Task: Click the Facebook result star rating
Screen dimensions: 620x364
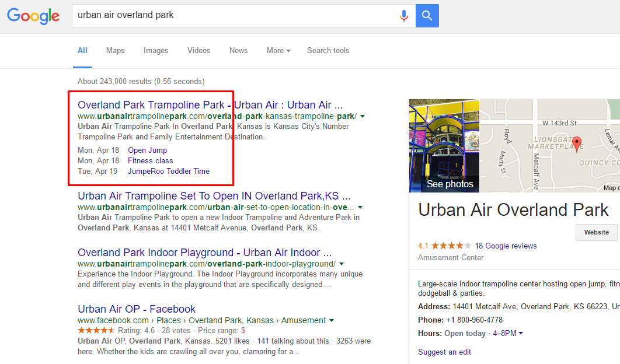Action: (x=96, y=330)
